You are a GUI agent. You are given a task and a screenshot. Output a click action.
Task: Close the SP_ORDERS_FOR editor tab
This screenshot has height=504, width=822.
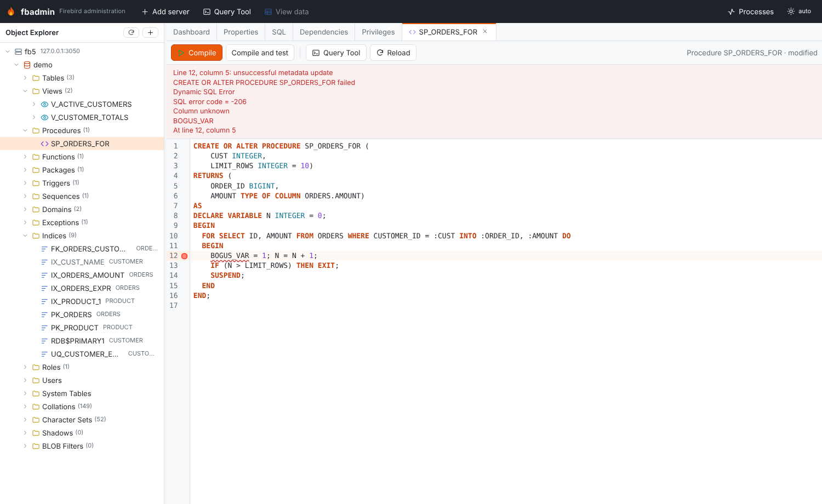coord(485,32)
